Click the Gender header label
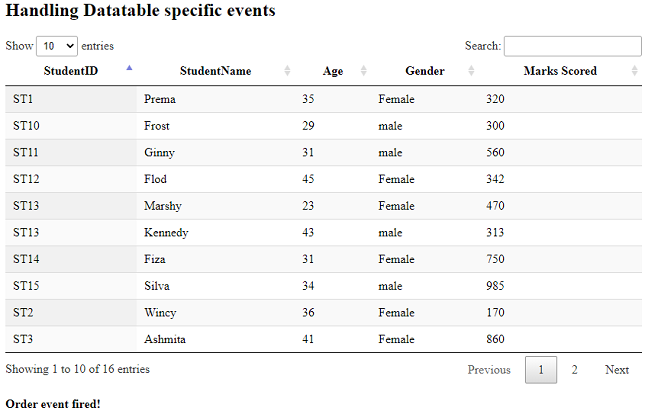This screenshot has height=414, width=645. click(x=424, y=71)
